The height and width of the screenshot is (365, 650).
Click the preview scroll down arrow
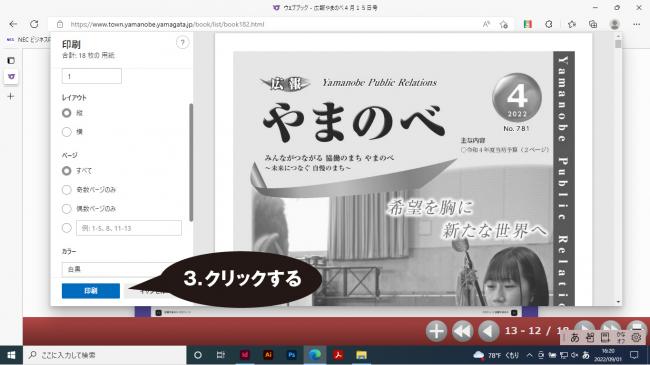[x=618, y=302]
